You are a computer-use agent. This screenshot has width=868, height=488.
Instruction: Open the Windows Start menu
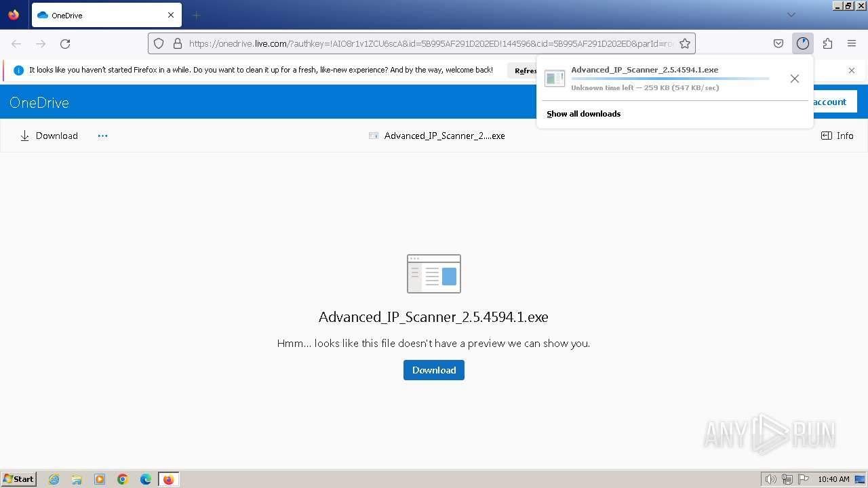[18, 479]
